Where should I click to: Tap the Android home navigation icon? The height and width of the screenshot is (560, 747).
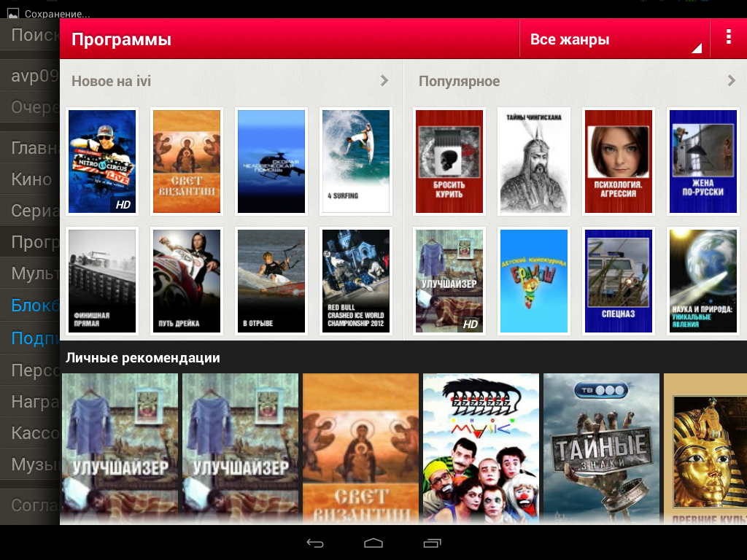coord(373,543)
